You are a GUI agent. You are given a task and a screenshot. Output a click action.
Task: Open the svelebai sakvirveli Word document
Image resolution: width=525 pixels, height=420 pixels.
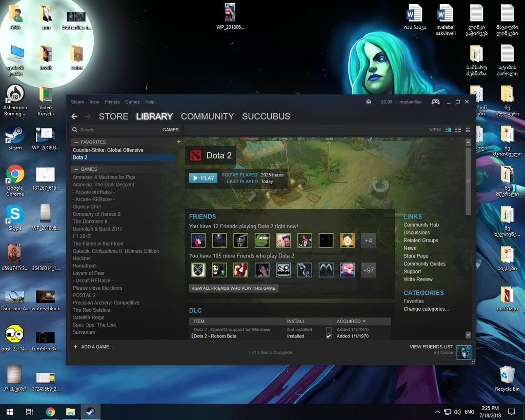click(446, 20)
